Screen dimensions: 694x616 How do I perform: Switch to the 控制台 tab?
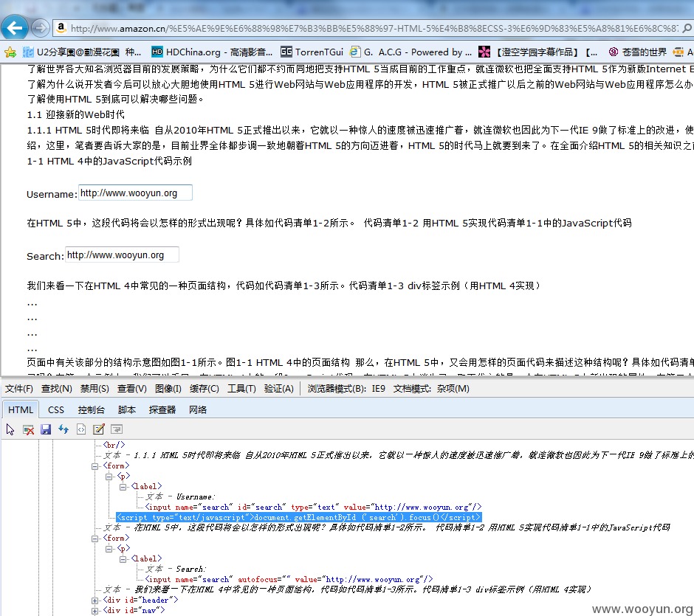pyautogui.click(x=91, y=410)
